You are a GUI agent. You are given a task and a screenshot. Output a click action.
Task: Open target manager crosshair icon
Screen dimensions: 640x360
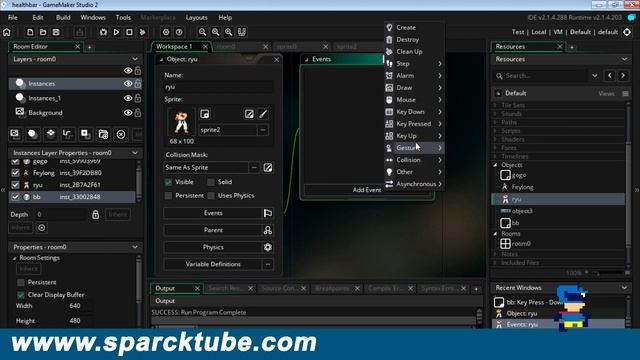(627, 32)
